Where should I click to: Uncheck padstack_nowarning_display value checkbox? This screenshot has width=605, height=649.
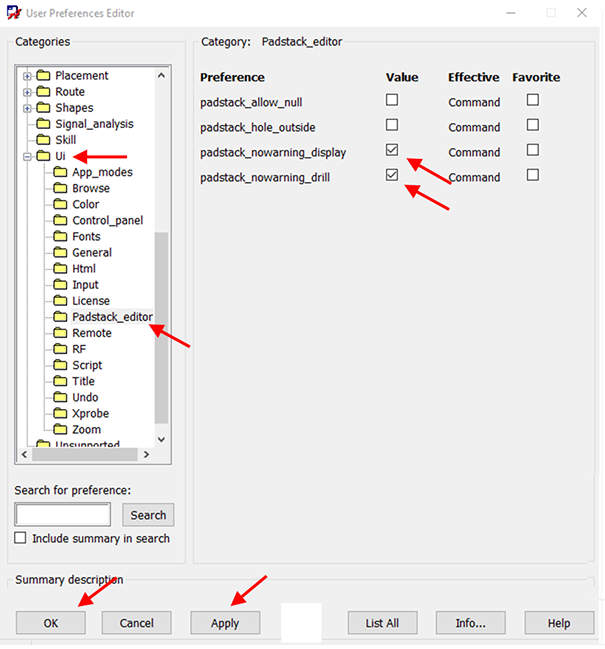(392, 150)
